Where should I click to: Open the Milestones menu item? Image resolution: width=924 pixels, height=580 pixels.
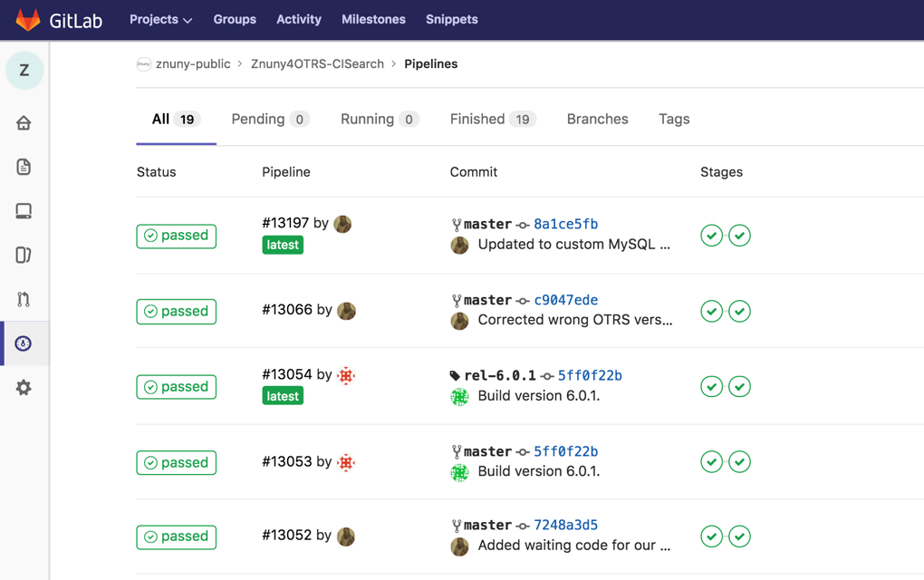pyautogui.click(x=373, y=19)
